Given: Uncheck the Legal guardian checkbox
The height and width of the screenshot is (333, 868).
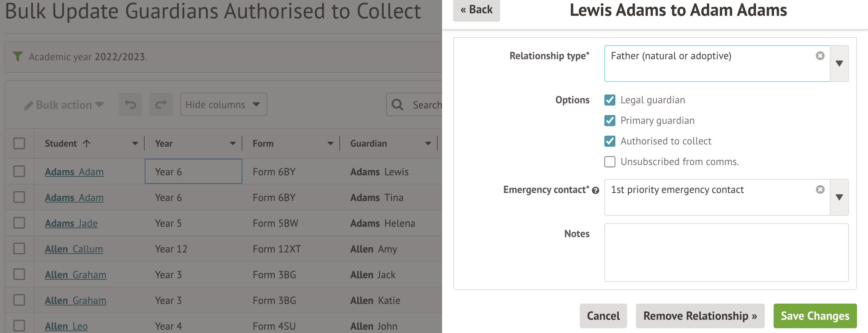Looking at the screenshot, I should click(610, 100).
